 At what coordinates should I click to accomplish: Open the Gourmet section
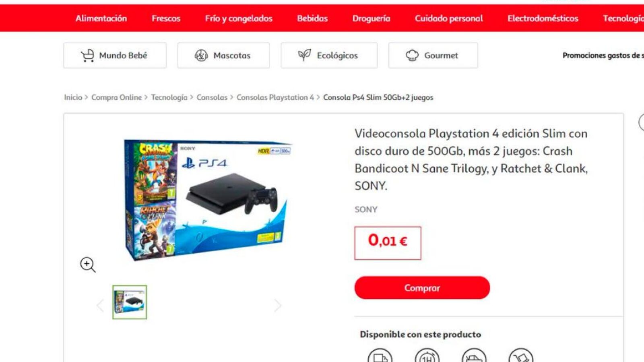433,56
